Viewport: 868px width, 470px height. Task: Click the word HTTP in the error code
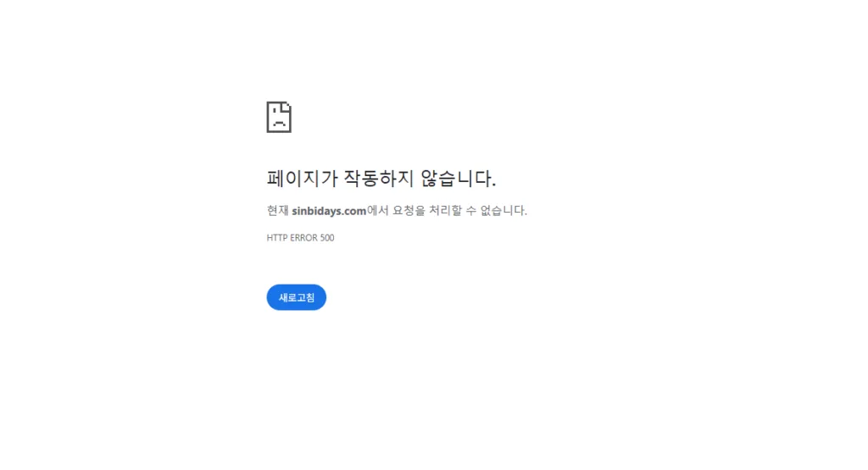(x=277, y=238)
